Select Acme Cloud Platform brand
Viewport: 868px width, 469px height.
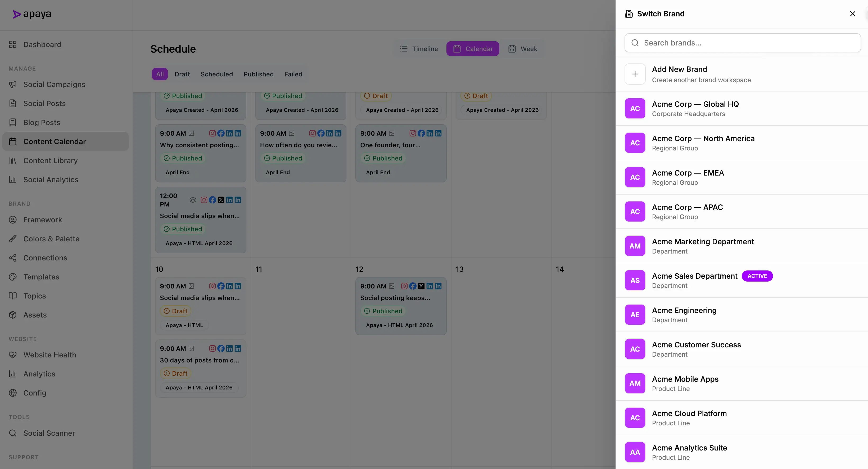tap(742, 417)
